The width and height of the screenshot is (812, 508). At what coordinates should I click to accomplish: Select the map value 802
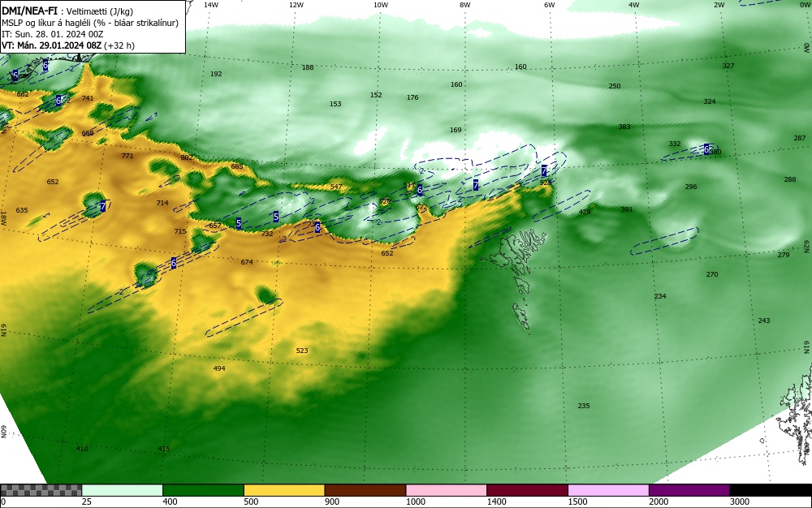tap(187, 157)
